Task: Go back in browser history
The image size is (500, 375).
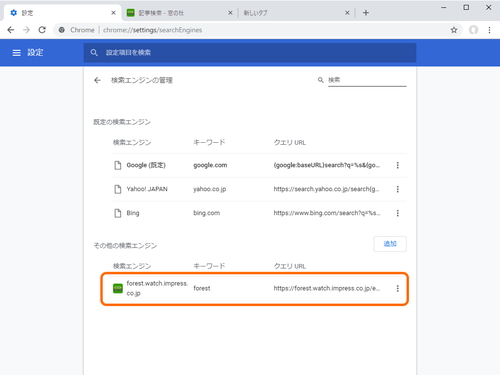Action: click(11, 30)
